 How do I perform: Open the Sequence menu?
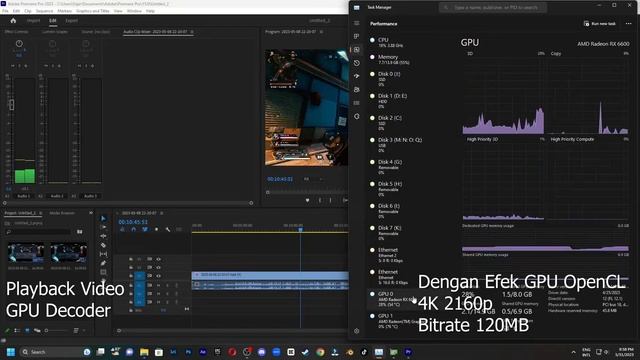coord(44,11)
